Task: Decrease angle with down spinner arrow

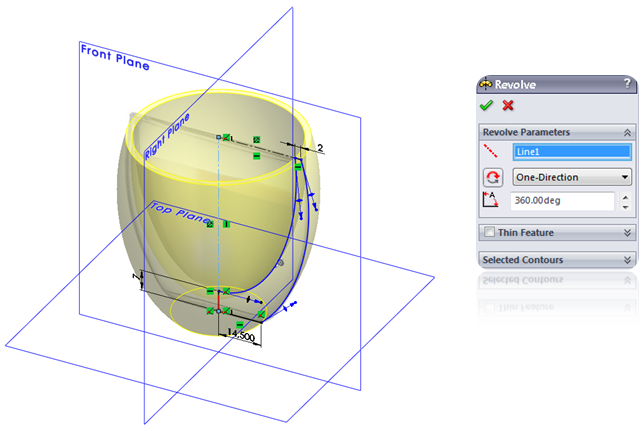Action: [625, 207]
